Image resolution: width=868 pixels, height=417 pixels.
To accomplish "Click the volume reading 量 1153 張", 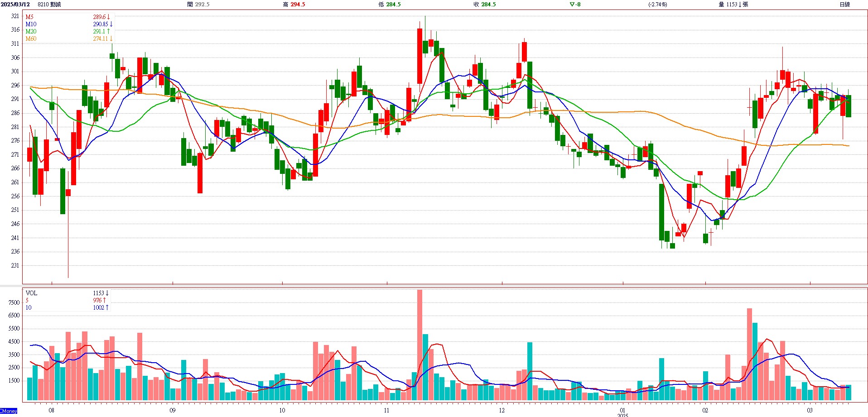I will click(733, 4).
